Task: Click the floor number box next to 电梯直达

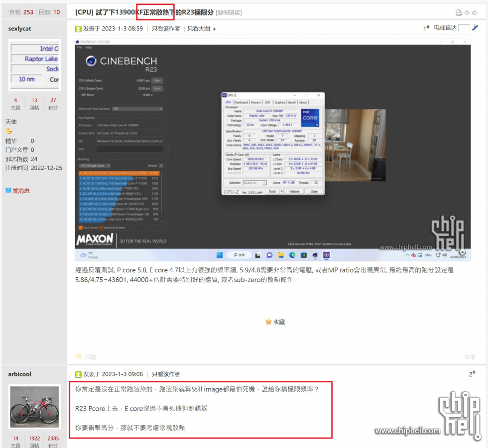Action: pos(464,28)
